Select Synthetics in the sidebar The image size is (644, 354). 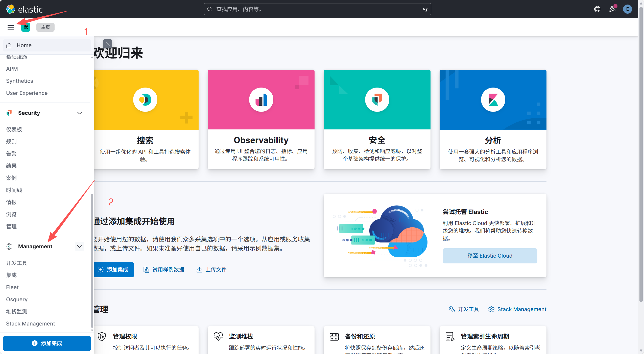point(19,81)
